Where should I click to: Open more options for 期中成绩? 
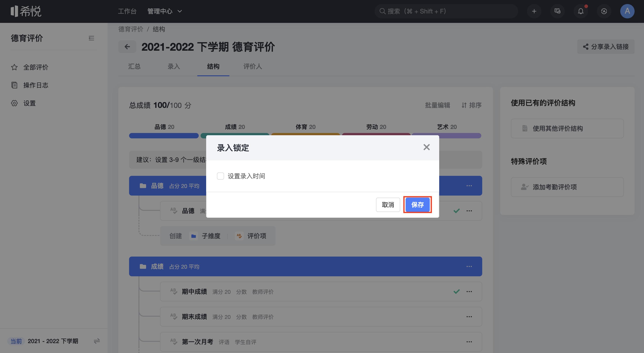pyautogui.click(x=469, y=292)
